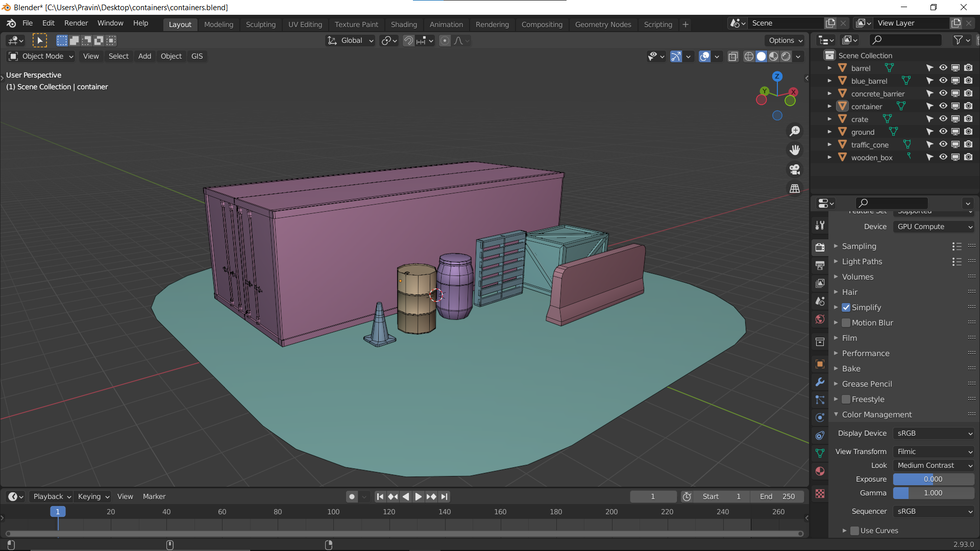Add a new workspace with the plus button
980x551 pixels.
685,24
